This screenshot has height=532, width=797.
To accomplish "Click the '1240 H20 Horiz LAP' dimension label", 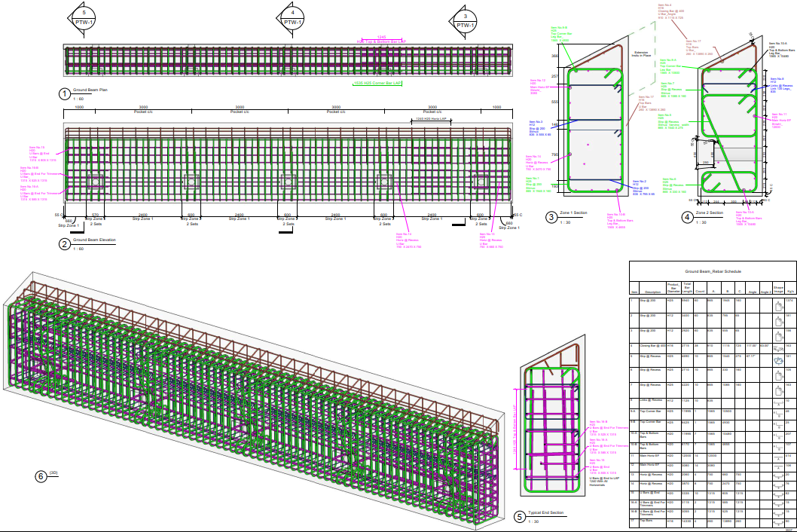I will tap(431, 118).
